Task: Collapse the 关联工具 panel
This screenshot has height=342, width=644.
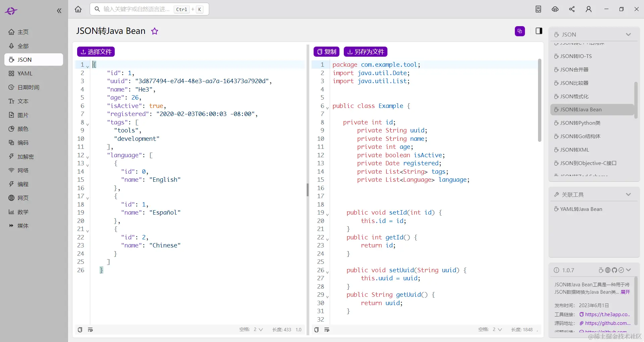Action: [628, 194]
